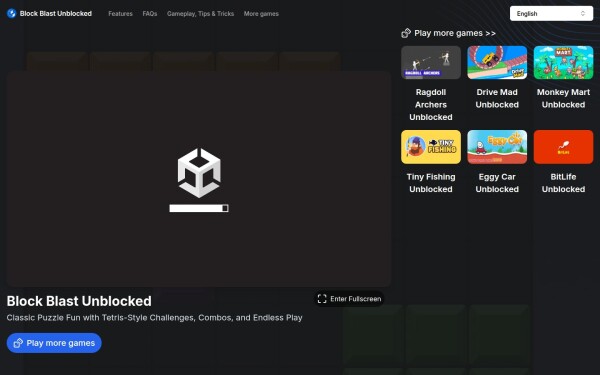Open the Drive Mad game thumbnail
This screenshot has height=375, width=600.
[x=497, y=62]
